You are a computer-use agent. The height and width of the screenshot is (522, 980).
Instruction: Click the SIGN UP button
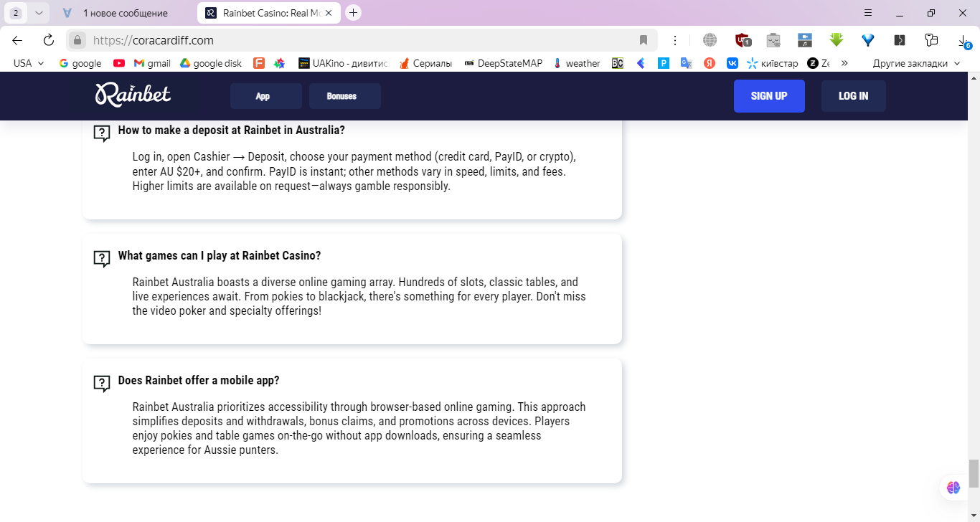point(769,96)
